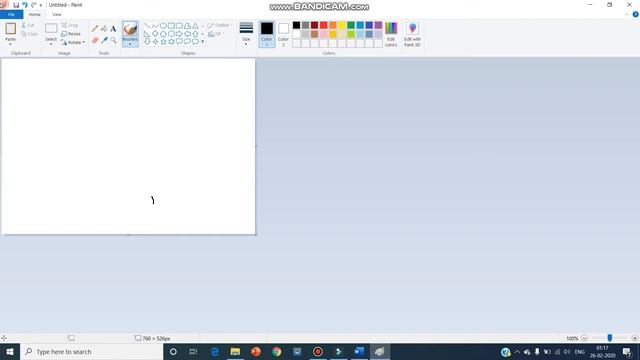Switch to the Home ribbon tab
Image resolution: width=640 pixels, height=360 pixels.
click(35, 14)
